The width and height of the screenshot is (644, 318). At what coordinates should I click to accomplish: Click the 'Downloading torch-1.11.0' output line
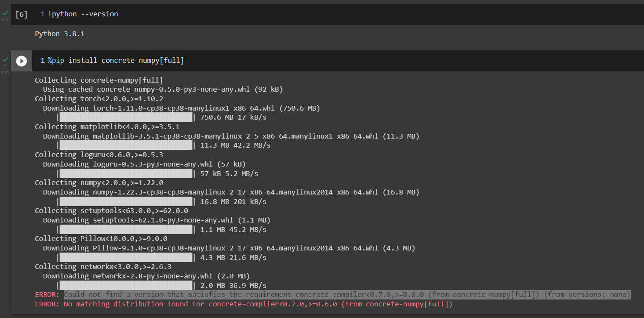tap(181, 108)
